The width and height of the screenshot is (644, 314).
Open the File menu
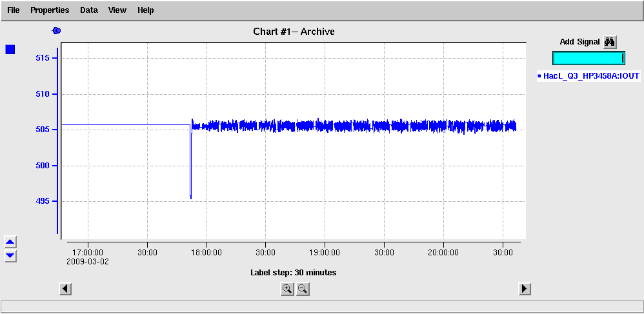point(14,10)
